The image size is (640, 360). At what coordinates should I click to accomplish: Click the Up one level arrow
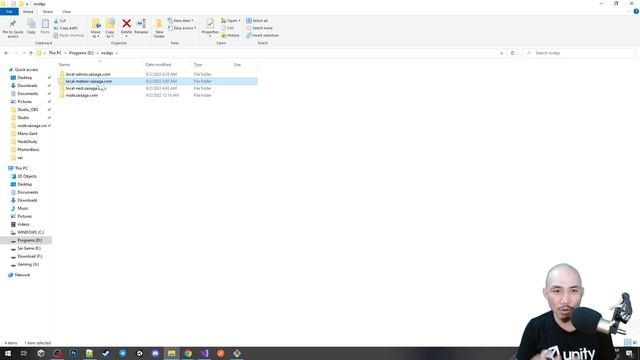pos(31,53)
